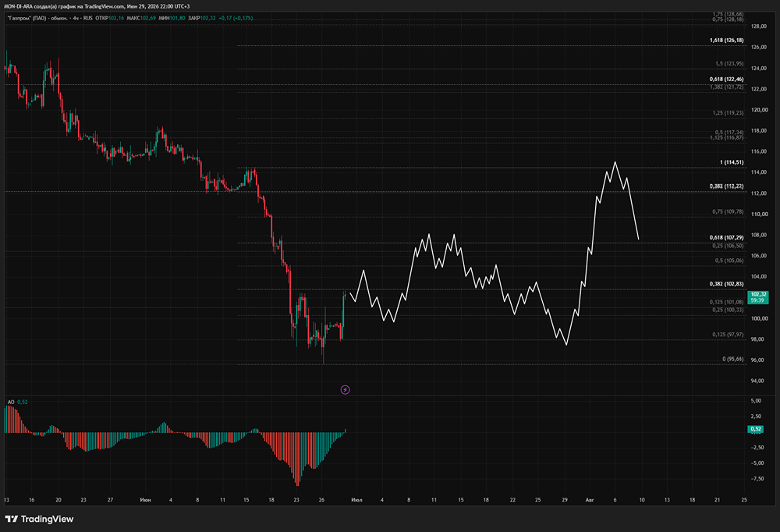Click the Июл date axis label

pos(356,500)
